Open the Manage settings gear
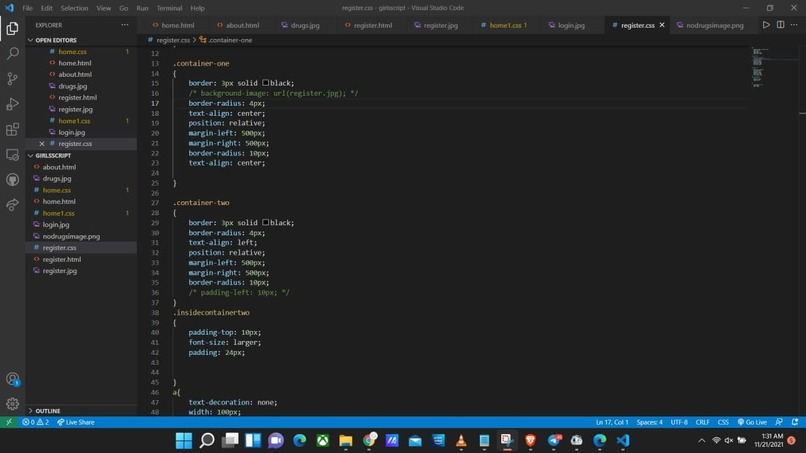Viewport: 806px width, 453px height. tap(12, 404)
